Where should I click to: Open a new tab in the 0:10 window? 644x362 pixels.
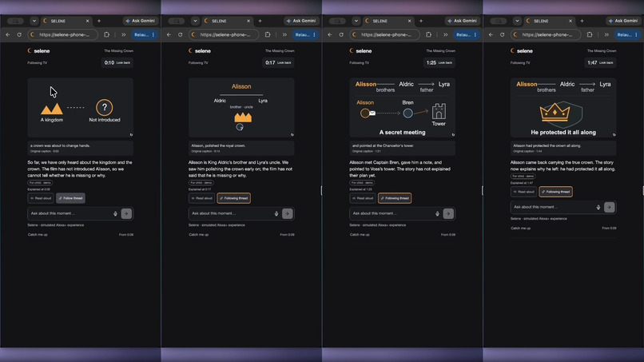click(99, 21)
